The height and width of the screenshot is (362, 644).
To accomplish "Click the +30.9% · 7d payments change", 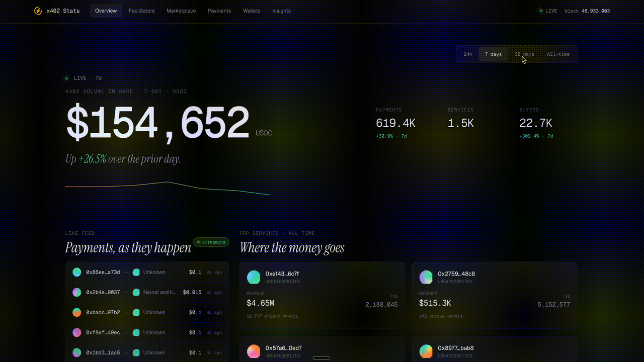I will [x=391, y=136].
